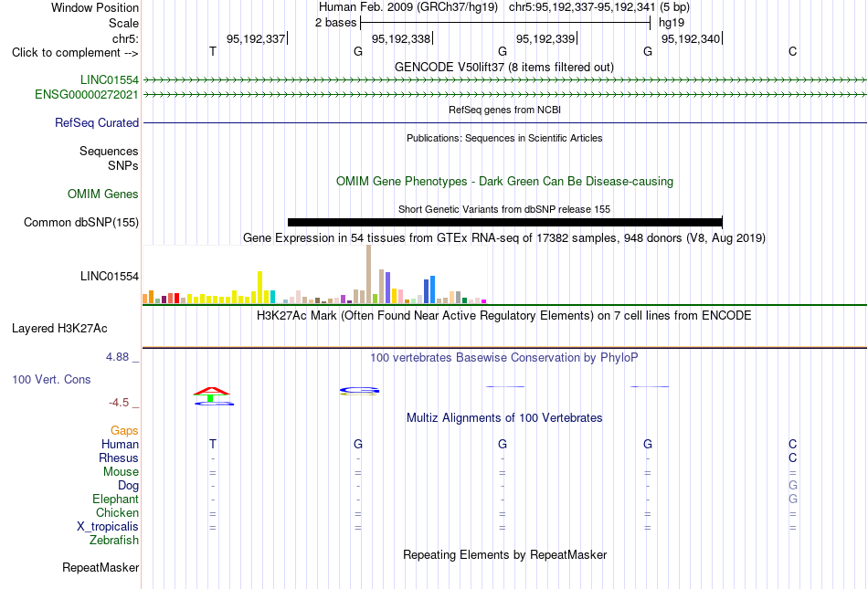Click the 95,192,340 position marker
Image resolution: width=868 pixels, height=589 pixels.
pos(691,38)
